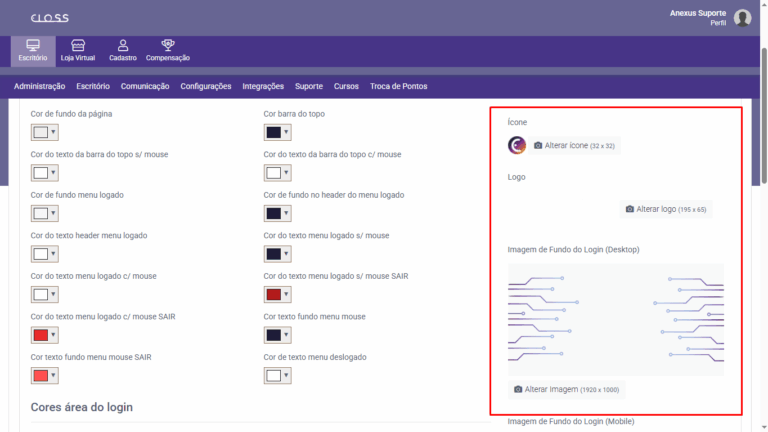
Task: Open the Configurações menu
Action: 206,87
